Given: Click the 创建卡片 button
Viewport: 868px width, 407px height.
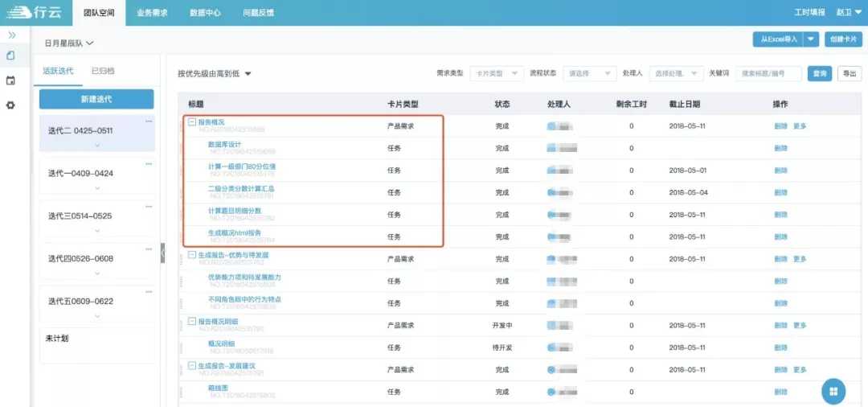Looking at the screenshot, I should pos(843,39).
